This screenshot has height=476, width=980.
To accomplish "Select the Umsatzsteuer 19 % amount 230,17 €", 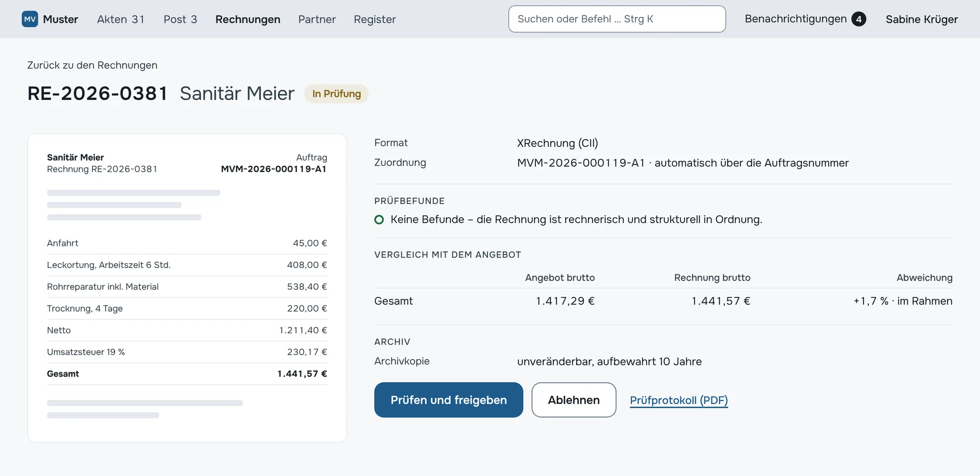I will pyautogui.click(x=307, y=352).
